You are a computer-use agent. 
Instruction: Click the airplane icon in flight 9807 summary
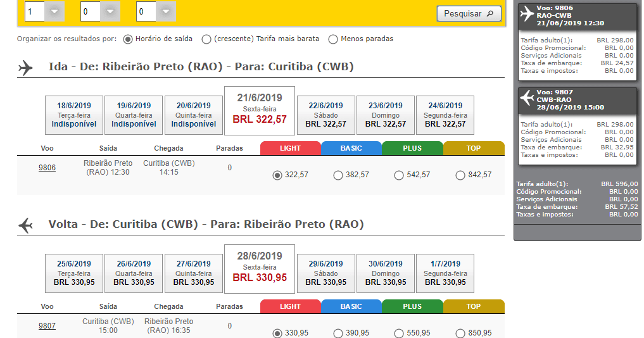coord(527,97)
